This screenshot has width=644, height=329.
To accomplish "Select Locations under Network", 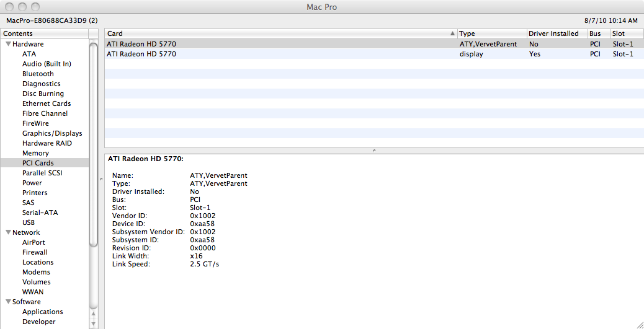I will tap(38, 262).
